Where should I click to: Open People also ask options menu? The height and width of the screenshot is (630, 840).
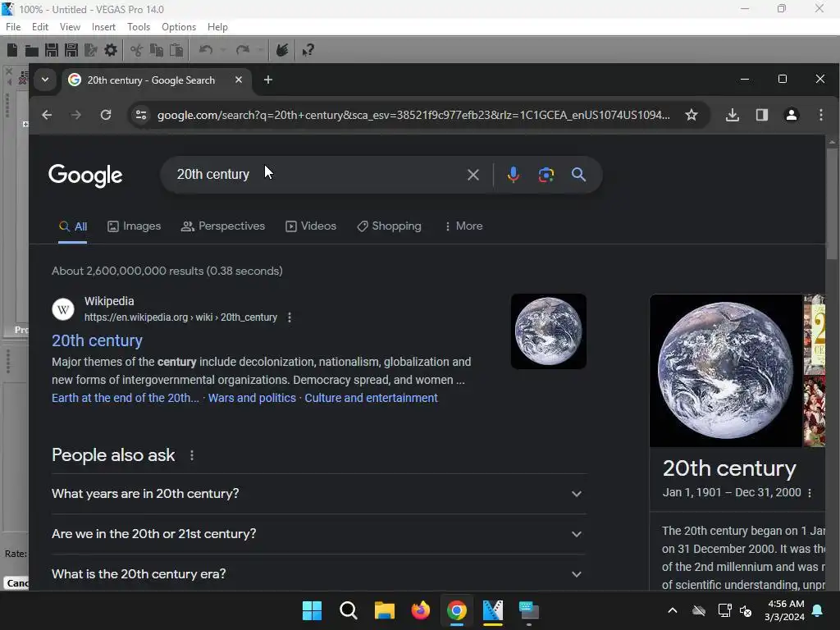point(192,455)
